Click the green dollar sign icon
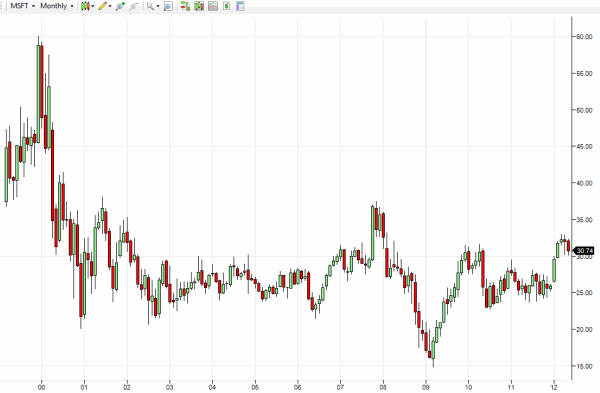Viewport: 600px width, 393px height. tap(227, 6)
